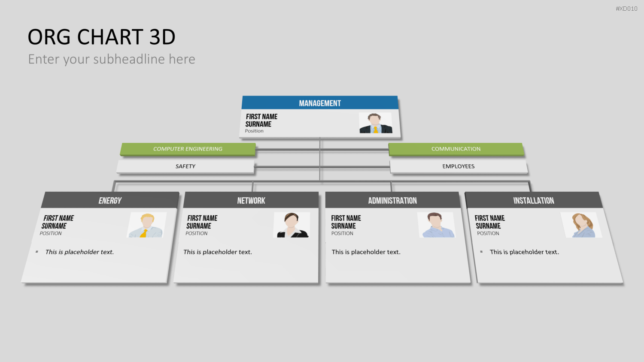Select FIRST NAME SURNAME in Energy card
The image size is (644, 362).
click(58, 222)
